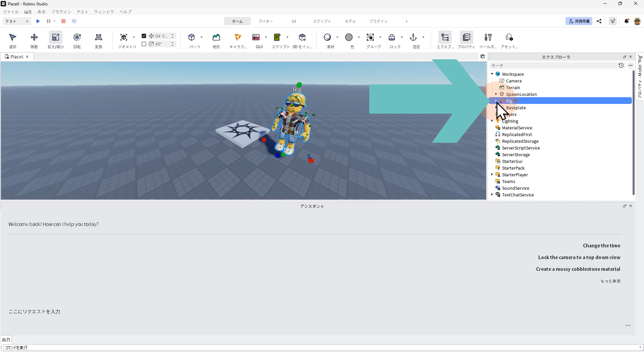The width and height of the screenshot is (644, 362).
Task: Open the プラグイン menu in menu bar
Action: pos(61,12)
